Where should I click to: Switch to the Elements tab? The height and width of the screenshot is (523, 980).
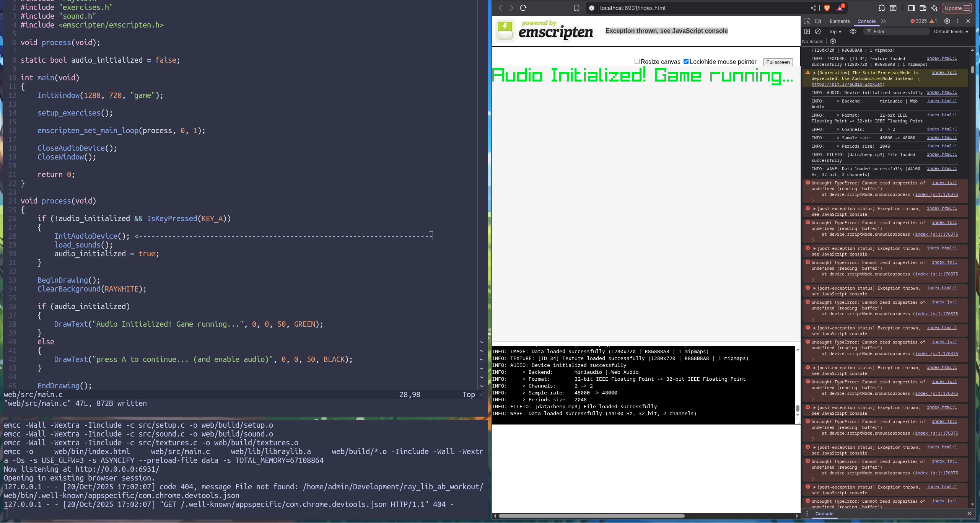click(x=840, y=21)
